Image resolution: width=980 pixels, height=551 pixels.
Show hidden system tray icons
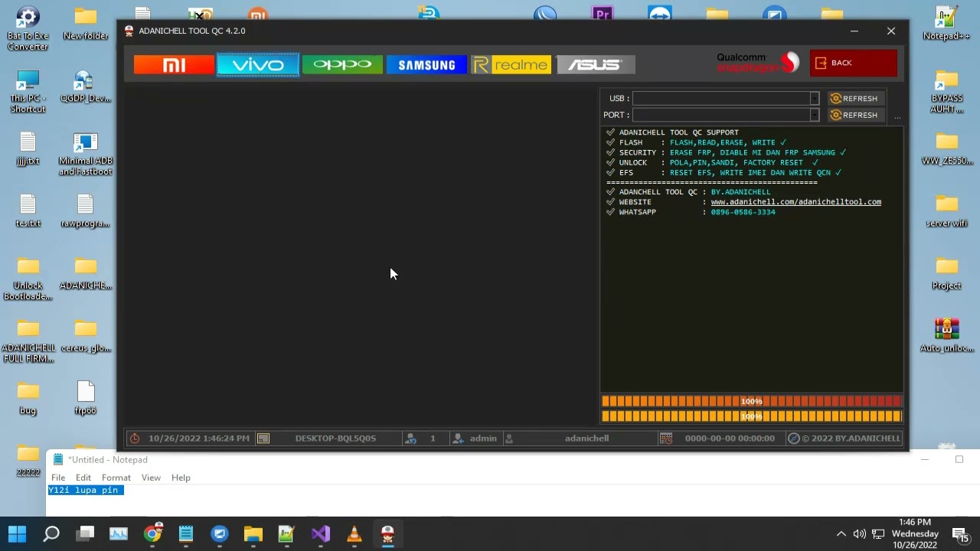click(841, 533)
